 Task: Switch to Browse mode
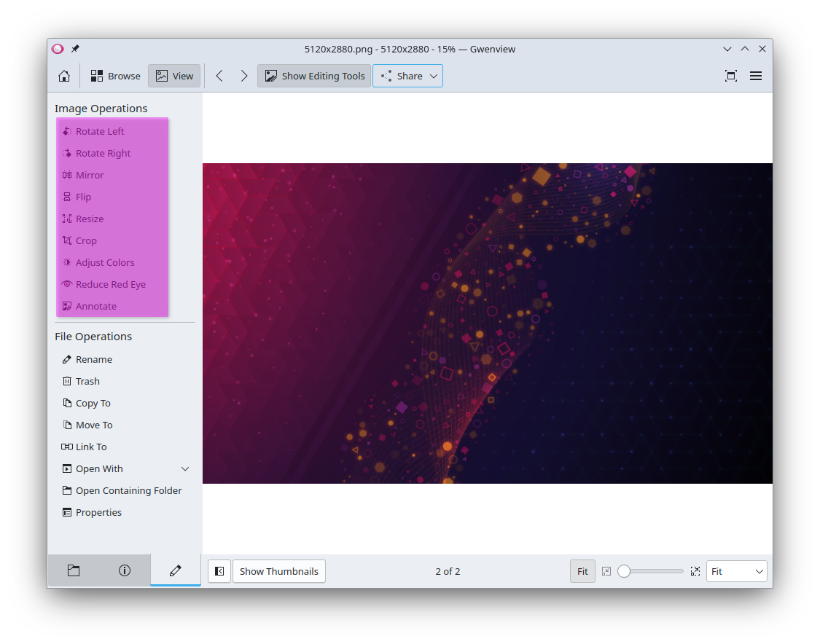115,76
